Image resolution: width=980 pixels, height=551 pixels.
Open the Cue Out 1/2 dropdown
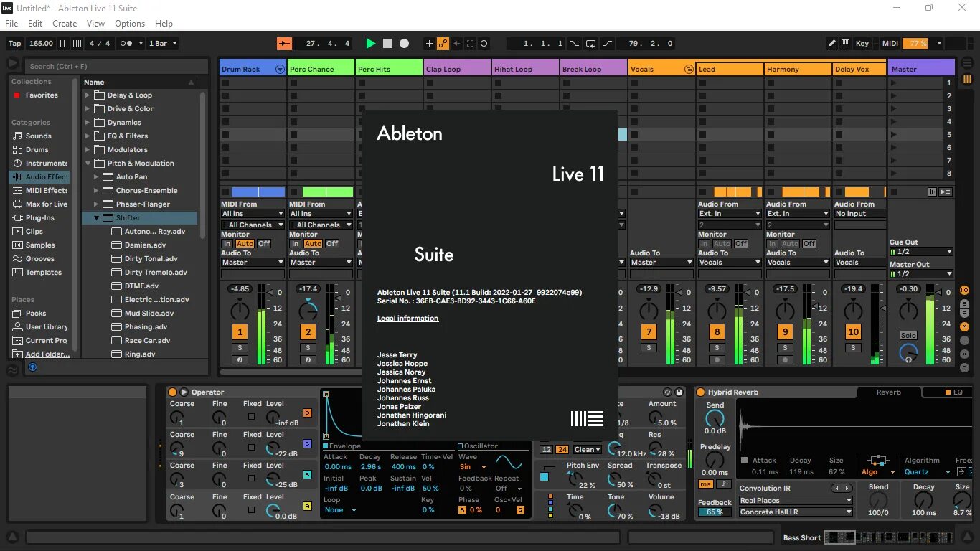click(921, 252)
